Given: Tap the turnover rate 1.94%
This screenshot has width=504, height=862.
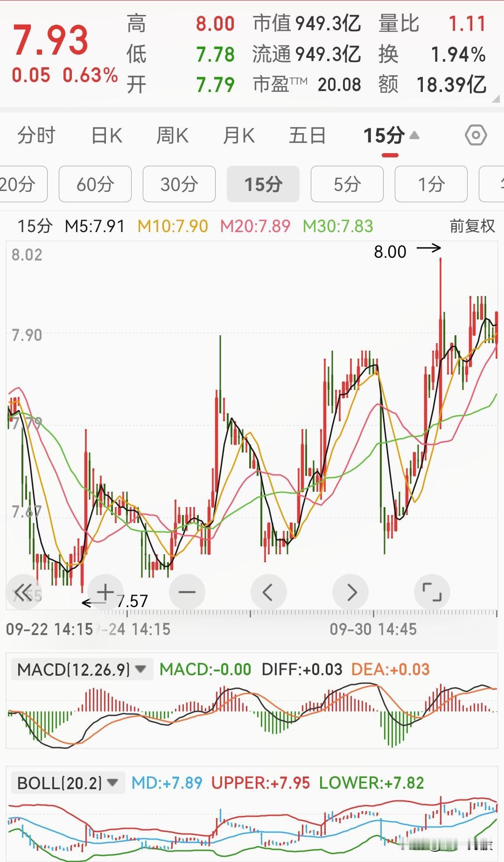Looking at the screenshot, I should click(458, 55).
